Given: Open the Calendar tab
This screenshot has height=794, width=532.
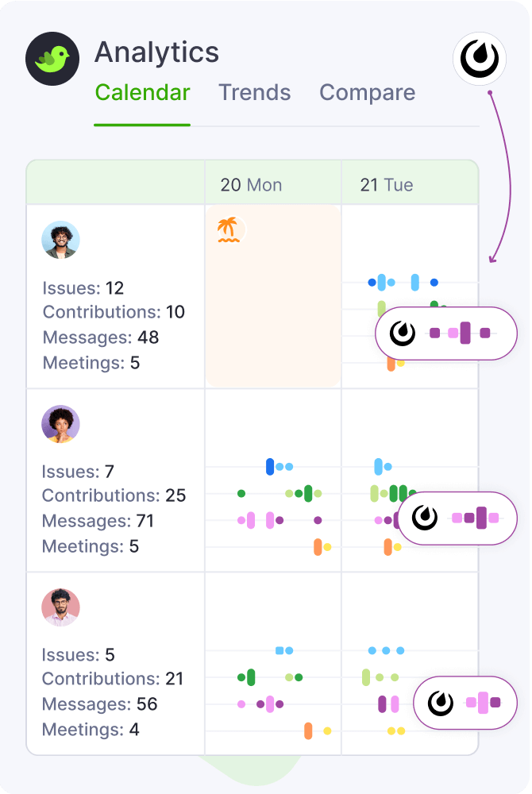Looking at the screenshot, I should pyautogui.click(x=142, y=93).
